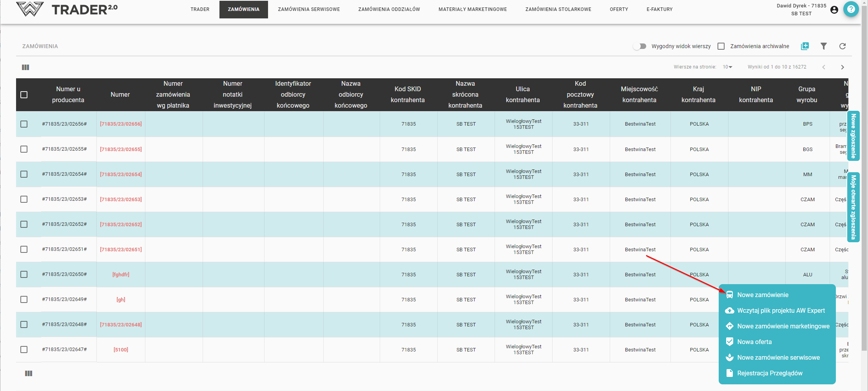Screen dimensions: 868x391
Task: Click the add new order plus icon
Action: pyautogui.click(x=805, y=46)
